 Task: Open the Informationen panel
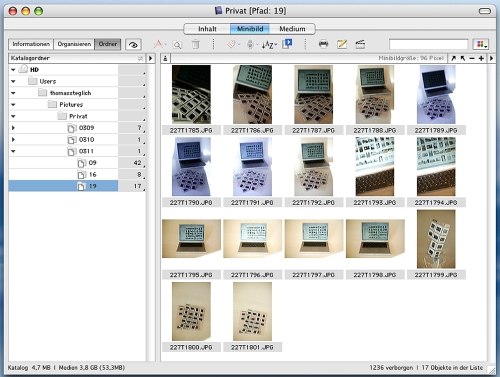click(31, 44)
